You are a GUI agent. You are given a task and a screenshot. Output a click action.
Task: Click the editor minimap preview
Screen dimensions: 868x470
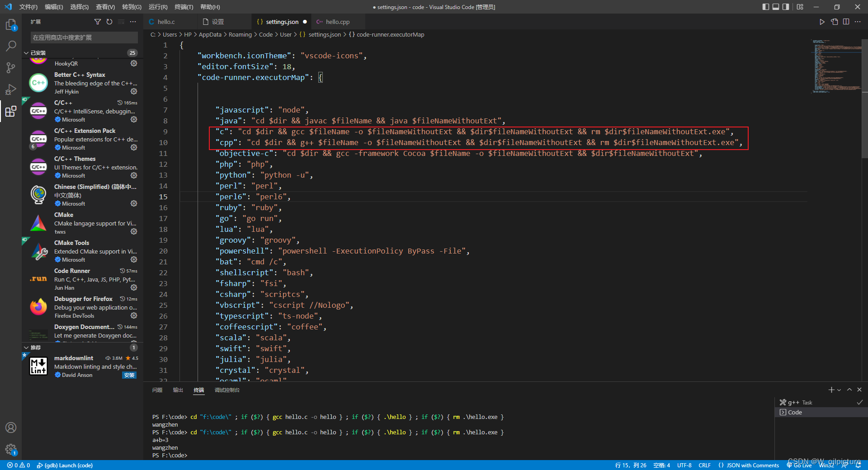(x=836, y=66)
